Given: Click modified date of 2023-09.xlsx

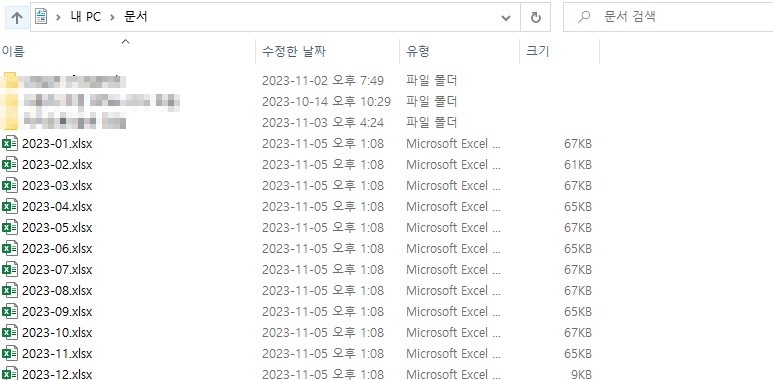Looking at the screenshot, I should coord(323,311).
